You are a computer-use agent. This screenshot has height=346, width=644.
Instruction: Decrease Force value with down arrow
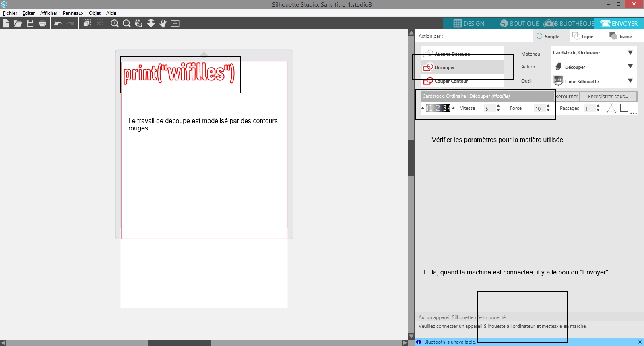[x=548, y=110]
